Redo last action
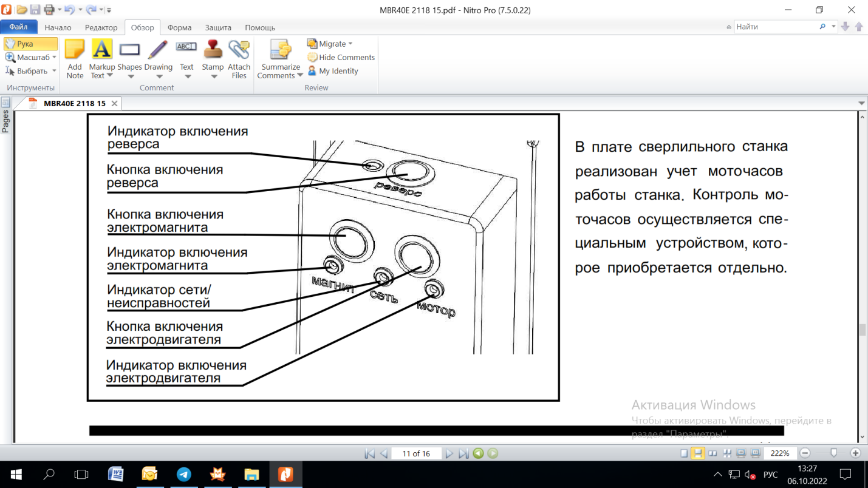Screen dimensions: 868x488 click(x=91, y=10)
